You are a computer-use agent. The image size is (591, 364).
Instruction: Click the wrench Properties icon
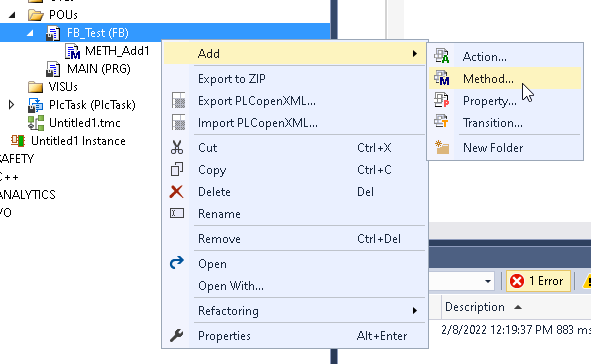tap(176, 335)
